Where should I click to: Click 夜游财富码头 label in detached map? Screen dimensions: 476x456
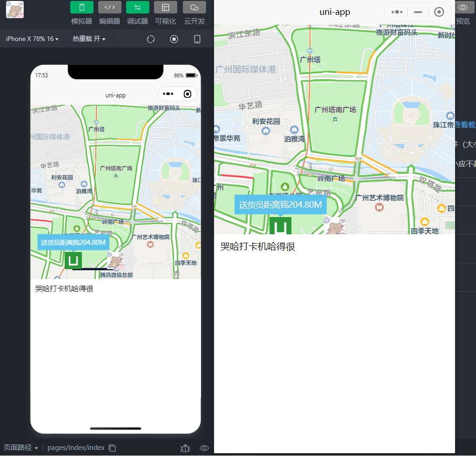point(397,32)
